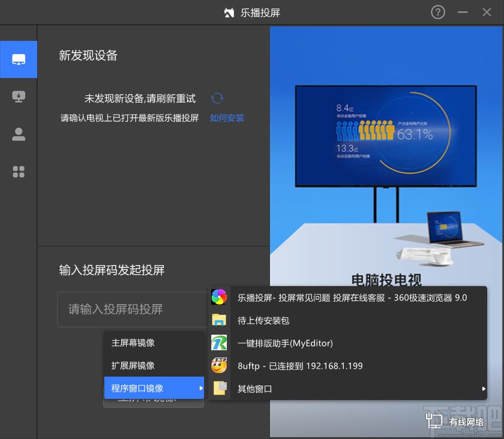
Task: Select 扩展屏镜像 menu entry
Action: 154,365
